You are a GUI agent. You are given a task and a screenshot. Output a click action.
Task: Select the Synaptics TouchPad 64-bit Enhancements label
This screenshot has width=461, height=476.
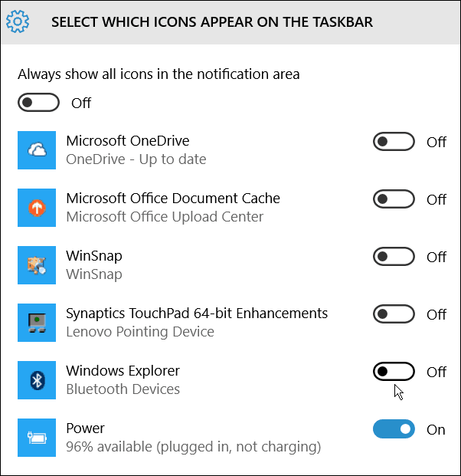click(197, 314)
